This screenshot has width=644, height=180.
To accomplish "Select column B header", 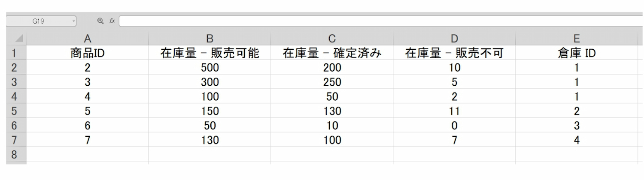I will 210,39.
